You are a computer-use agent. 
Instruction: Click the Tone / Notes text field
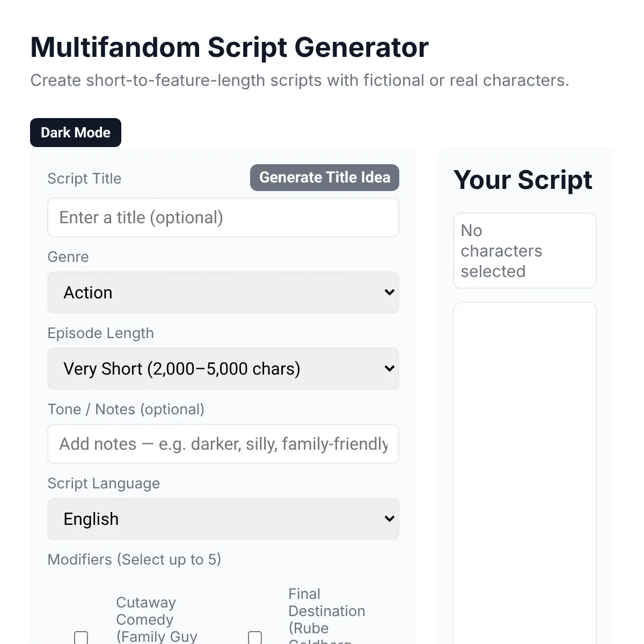pos(223,444)
